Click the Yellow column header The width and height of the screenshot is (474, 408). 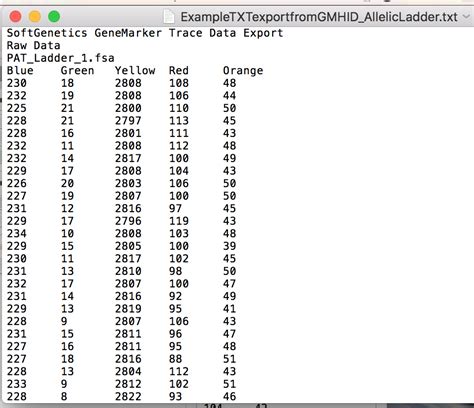click(x=135, y=71)
